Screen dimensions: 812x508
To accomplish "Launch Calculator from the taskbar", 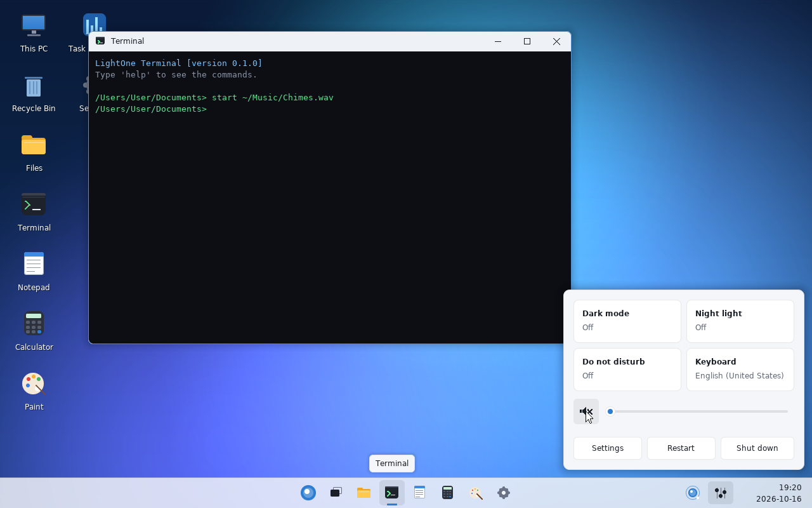I will pyautogui.click(x=448, y=493).
